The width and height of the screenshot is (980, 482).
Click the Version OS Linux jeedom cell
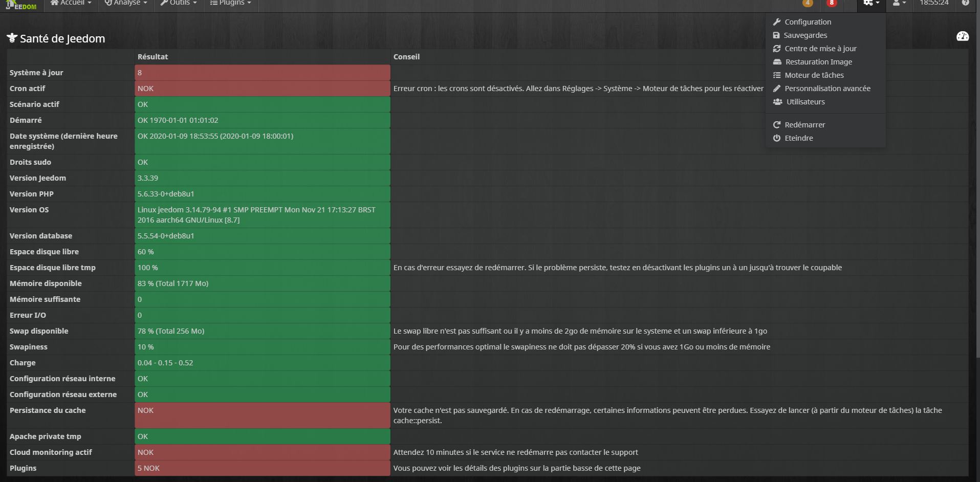(x=263, y=215)
